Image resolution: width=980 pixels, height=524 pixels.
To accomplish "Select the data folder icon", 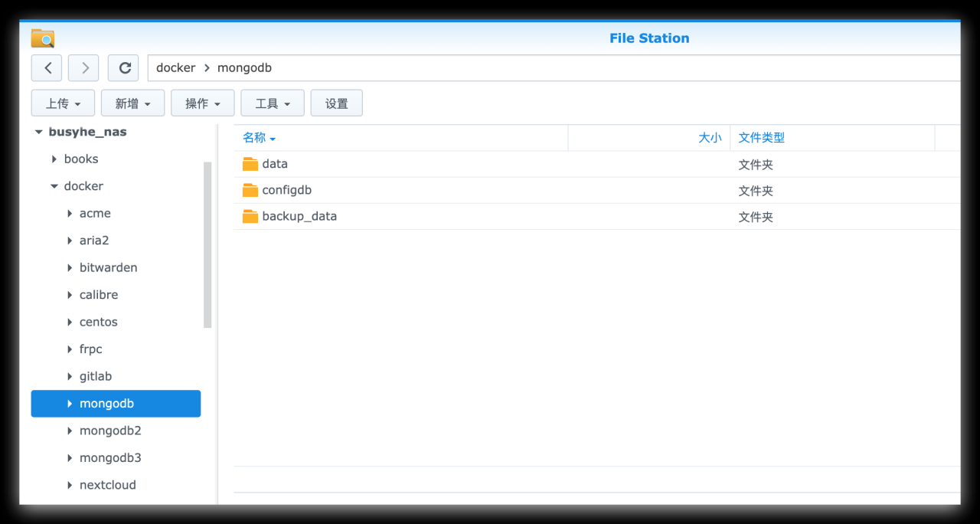I will click(250, 164).
